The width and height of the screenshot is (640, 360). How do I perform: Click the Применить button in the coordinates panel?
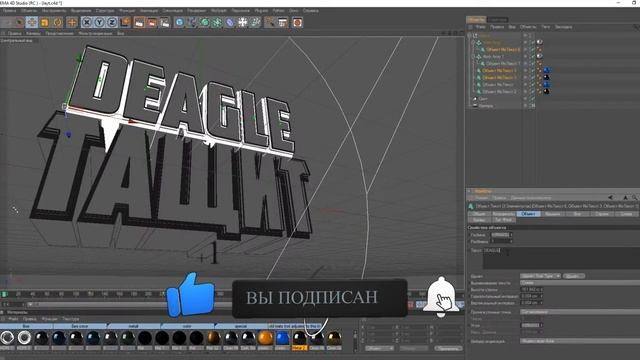pos(448,349)
